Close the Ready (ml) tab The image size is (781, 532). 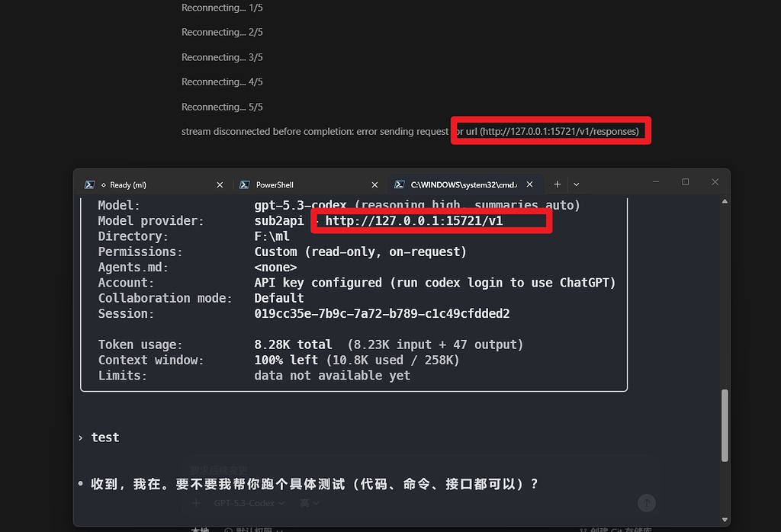tap(220, 184)
